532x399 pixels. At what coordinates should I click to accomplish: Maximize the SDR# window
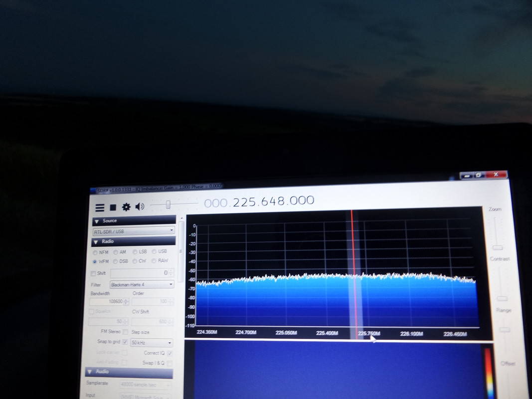click(479, 176)
